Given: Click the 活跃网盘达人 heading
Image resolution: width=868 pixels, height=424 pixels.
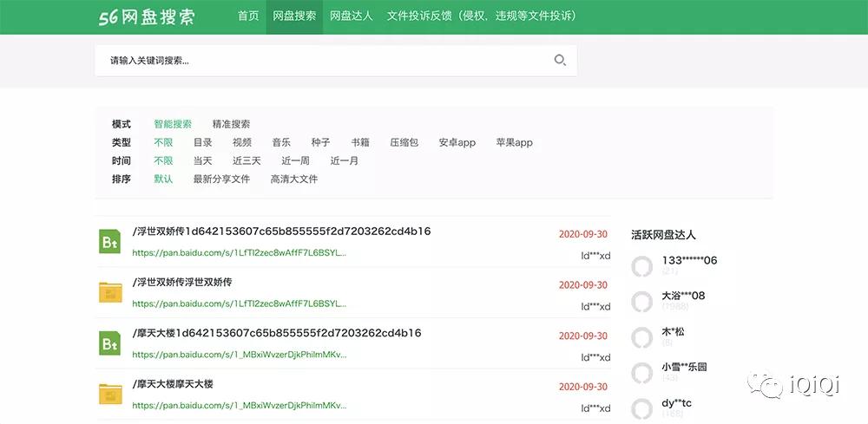Looking at the screenshot, I should click(x=663, y=234).
